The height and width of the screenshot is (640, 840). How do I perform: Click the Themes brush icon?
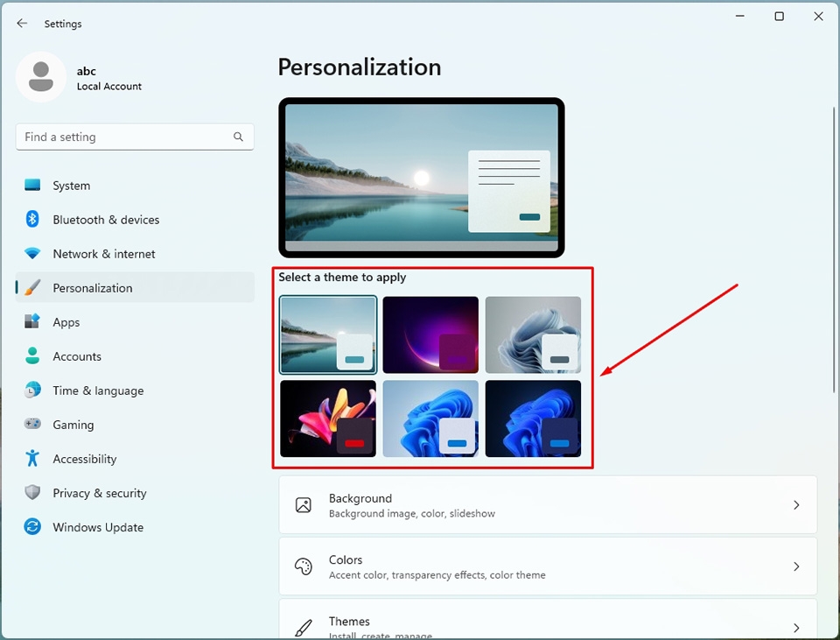coord(304,629)
